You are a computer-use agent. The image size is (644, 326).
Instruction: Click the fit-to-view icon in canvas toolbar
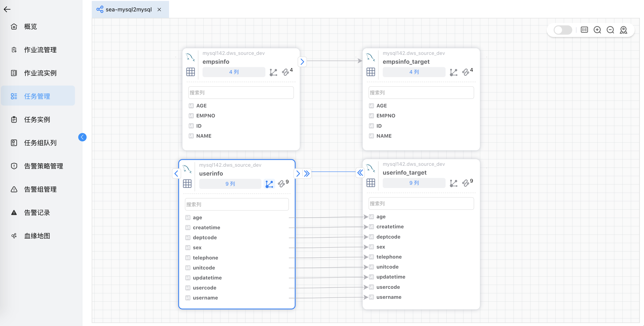[584, 30]
